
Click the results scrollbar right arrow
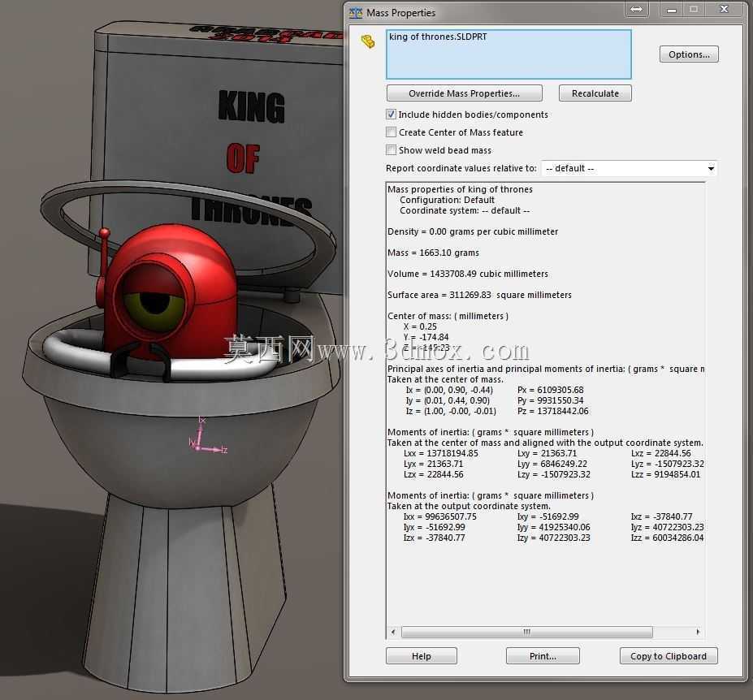click(x=698, y=632)
